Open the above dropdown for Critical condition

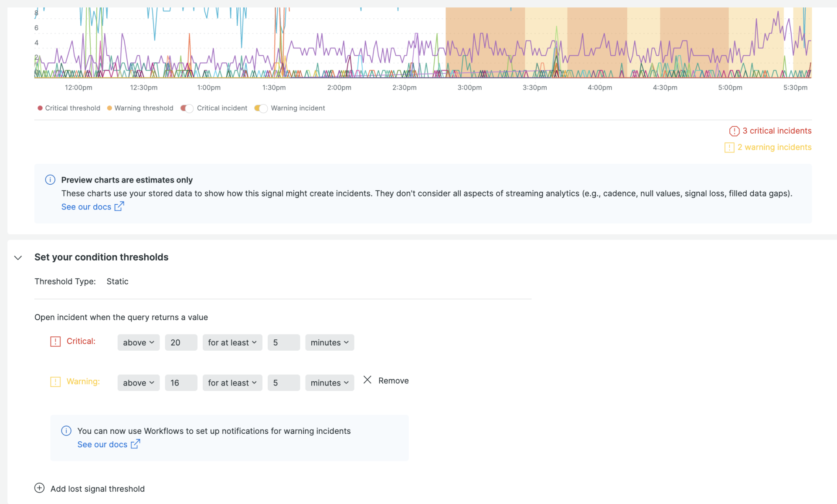(138, 342)
